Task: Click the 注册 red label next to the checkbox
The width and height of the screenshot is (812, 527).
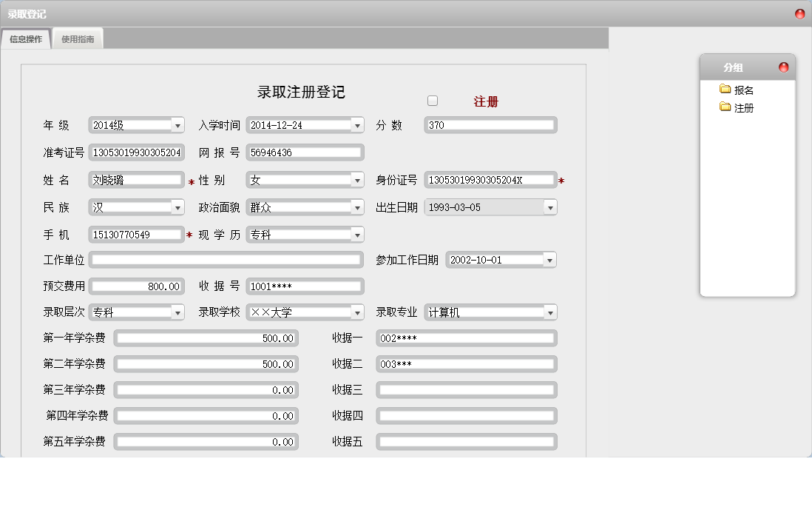Action: [487, 101]
